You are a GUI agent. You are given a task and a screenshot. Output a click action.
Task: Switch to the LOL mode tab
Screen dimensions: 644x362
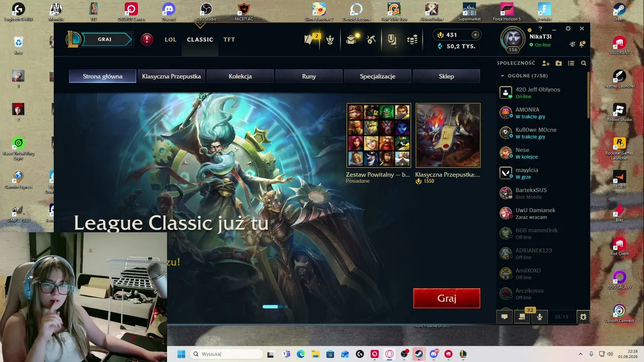click(x=171, y=40)
